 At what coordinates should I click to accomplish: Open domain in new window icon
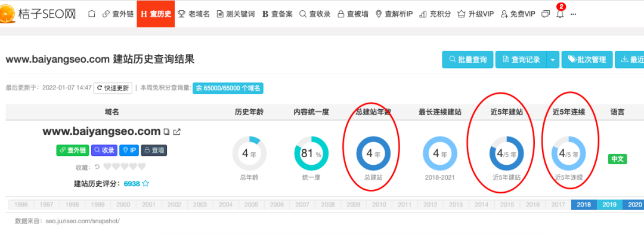click(x=177, y=132)
